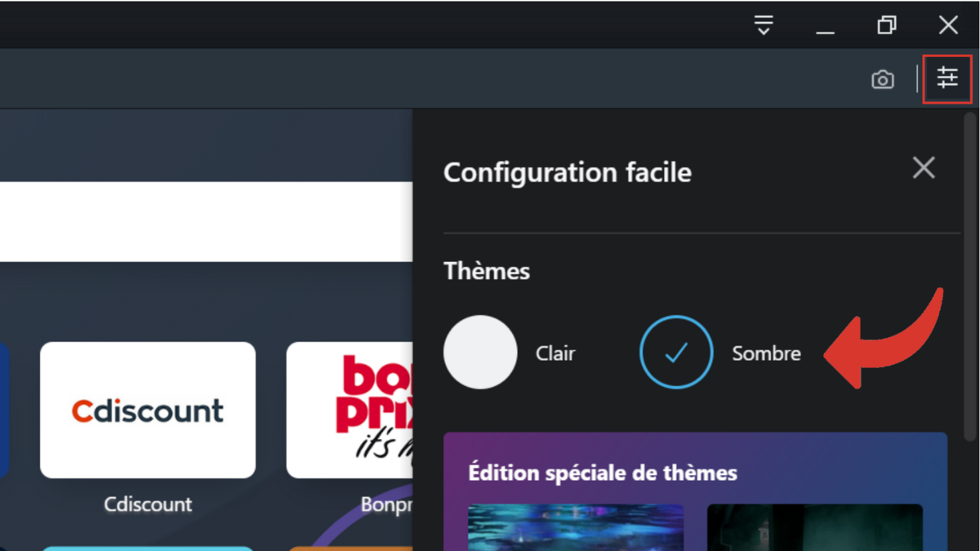
Task: Click the camera snapshot icon
Action: pyautogui.click(x=883, y=79)
